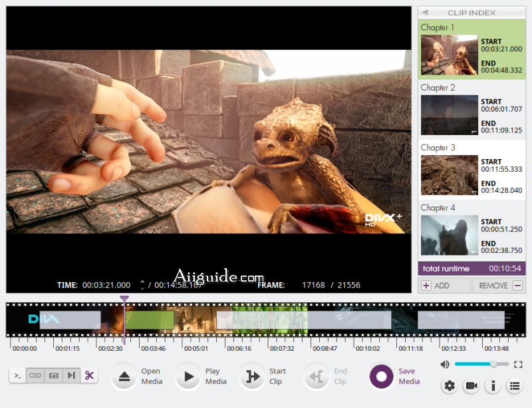Click the Play Media label
Screen dimensions: 532x408
pyautogui.click(x=215, y=376)
